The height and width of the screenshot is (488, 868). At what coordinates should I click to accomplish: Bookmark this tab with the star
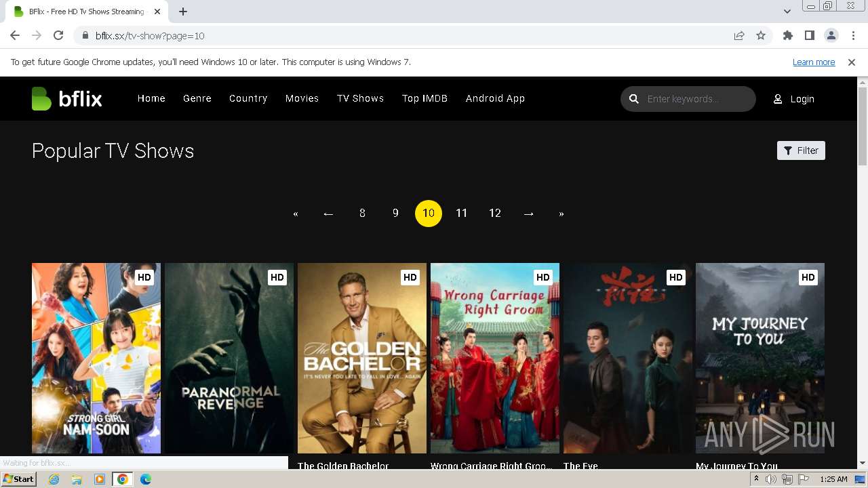[761, 36]
